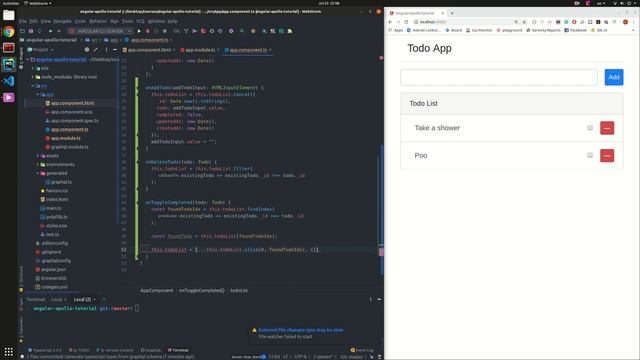The image size is (640, 360).
Task: Click the open-folder icon in WebStorm toolbar
Action: pos(22,31)
